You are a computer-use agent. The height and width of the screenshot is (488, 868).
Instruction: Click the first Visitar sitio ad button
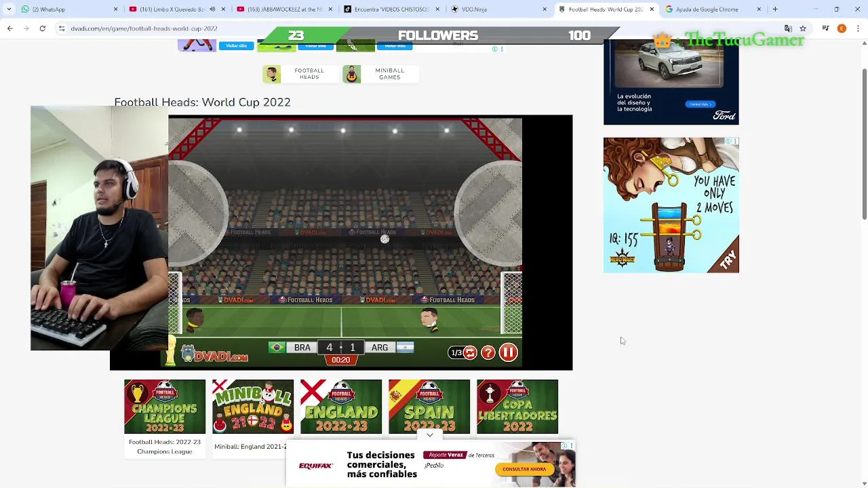(237, 45)
